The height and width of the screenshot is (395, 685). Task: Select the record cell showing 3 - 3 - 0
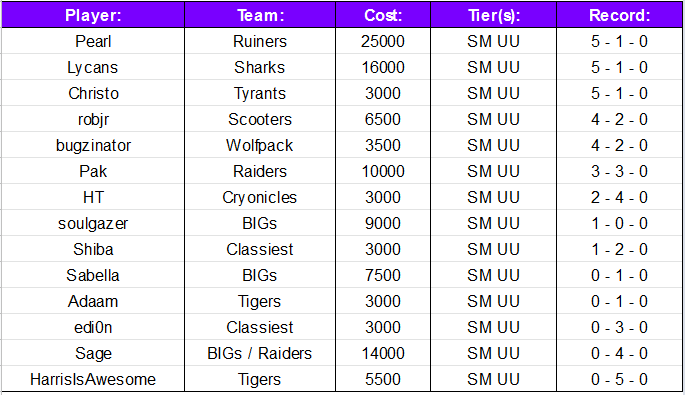tap(619, 171)
